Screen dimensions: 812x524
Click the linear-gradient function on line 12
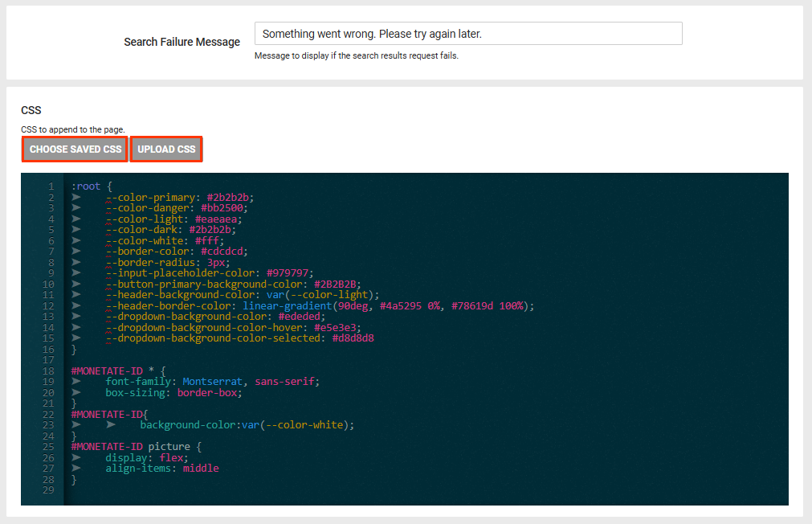point(288,306)
